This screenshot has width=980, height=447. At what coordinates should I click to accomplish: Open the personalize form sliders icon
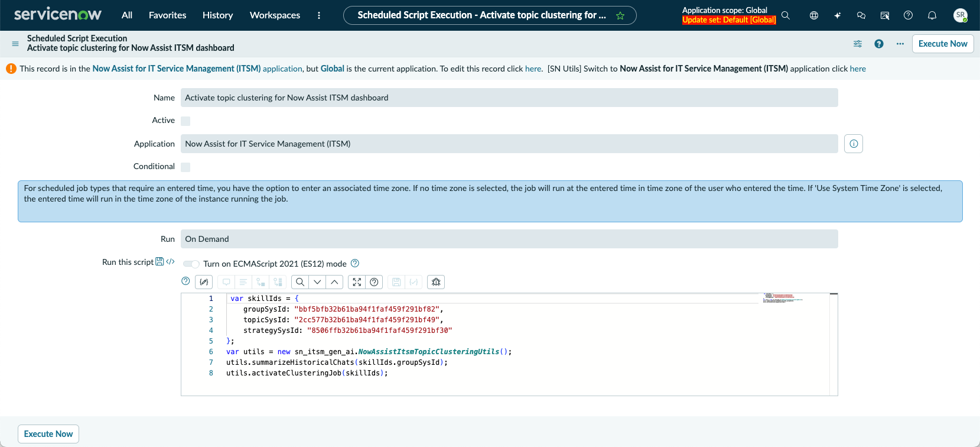(858, 44)
